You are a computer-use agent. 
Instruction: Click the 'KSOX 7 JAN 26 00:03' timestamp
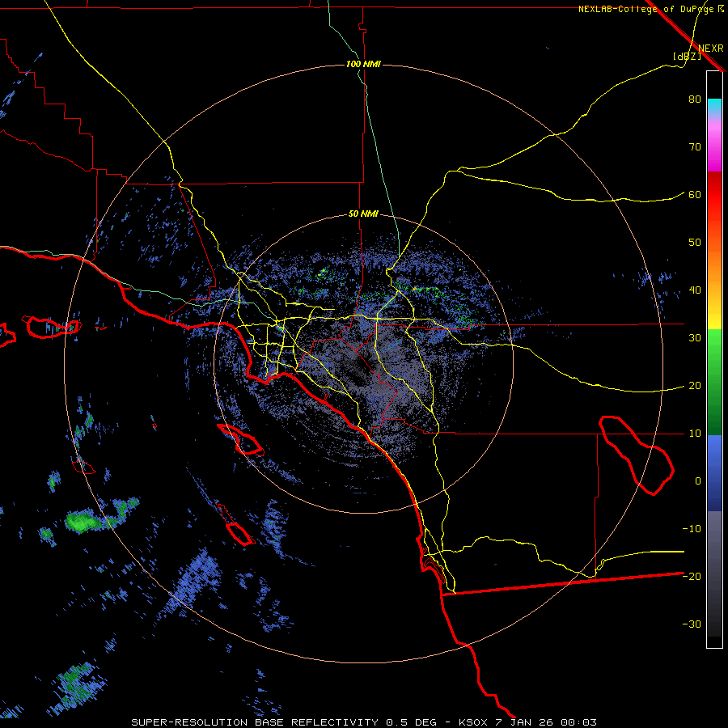pos(527,722)
